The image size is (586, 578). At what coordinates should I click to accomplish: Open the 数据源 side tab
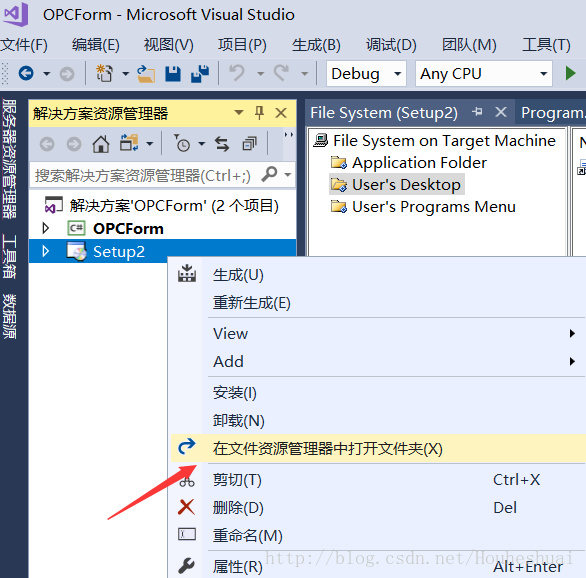[x=9, y=316]
